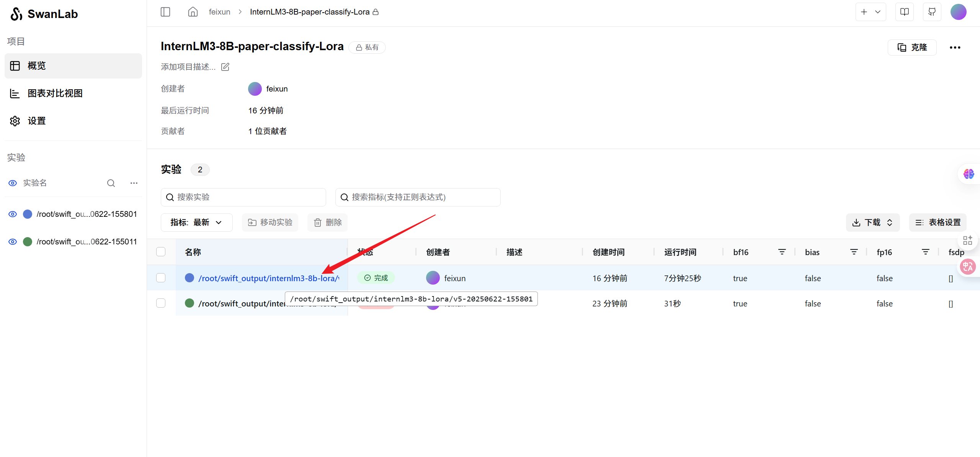This screenshot has width=980, height=457.
Task: Open the user avatar in top bar
Action: (x=959, y=12)
